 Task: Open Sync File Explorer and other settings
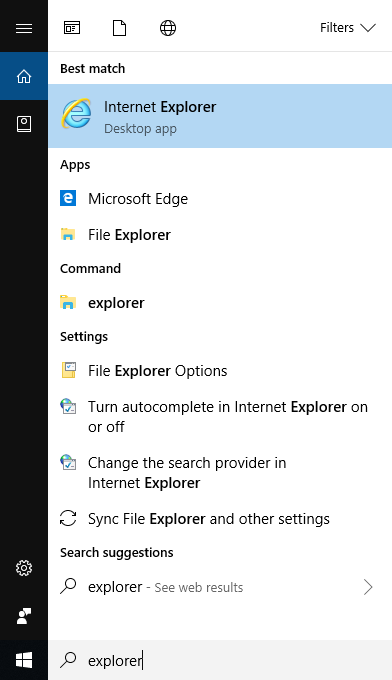220,519
